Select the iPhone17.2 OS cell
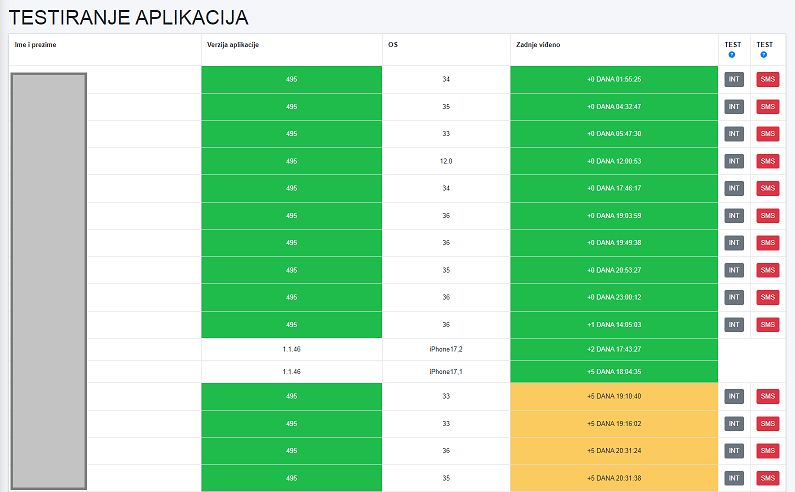 tap(446, 348)
